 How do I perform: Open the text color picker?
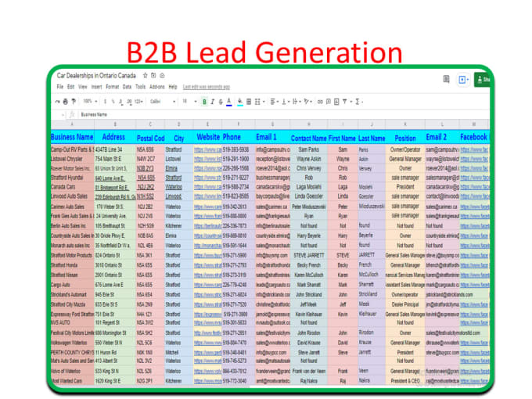(229, 102)
